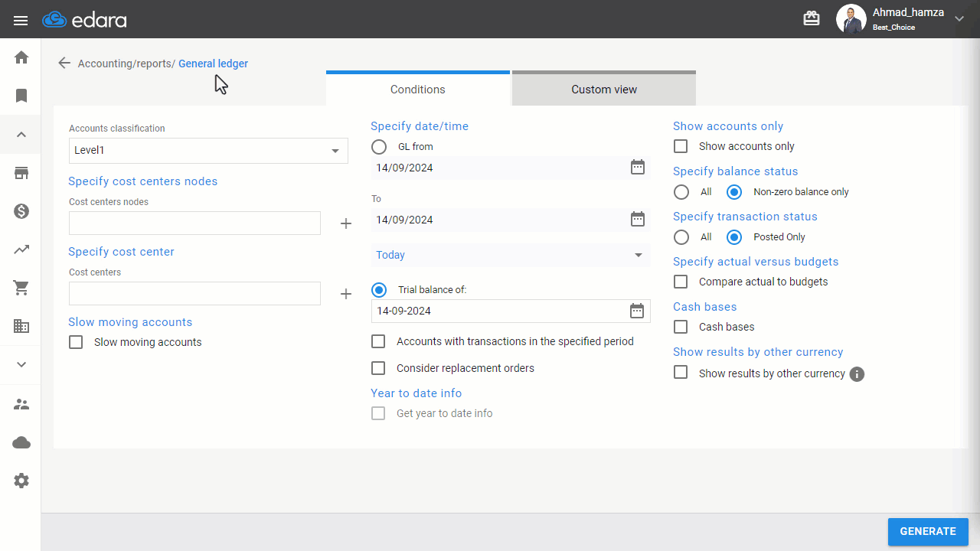
Task: Add cost centers node with plus
Action: click(346, 223)
